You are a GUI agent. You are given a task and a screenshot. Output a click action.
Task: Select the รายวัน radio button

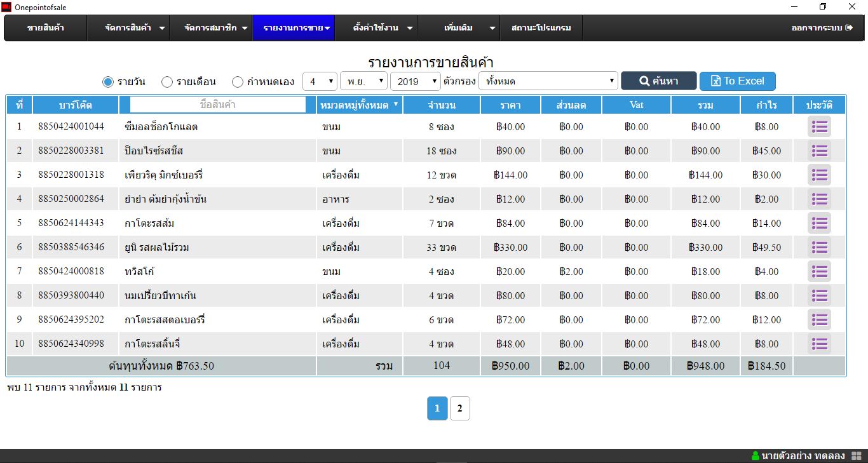pyautogui.click(x=108, y=81)
